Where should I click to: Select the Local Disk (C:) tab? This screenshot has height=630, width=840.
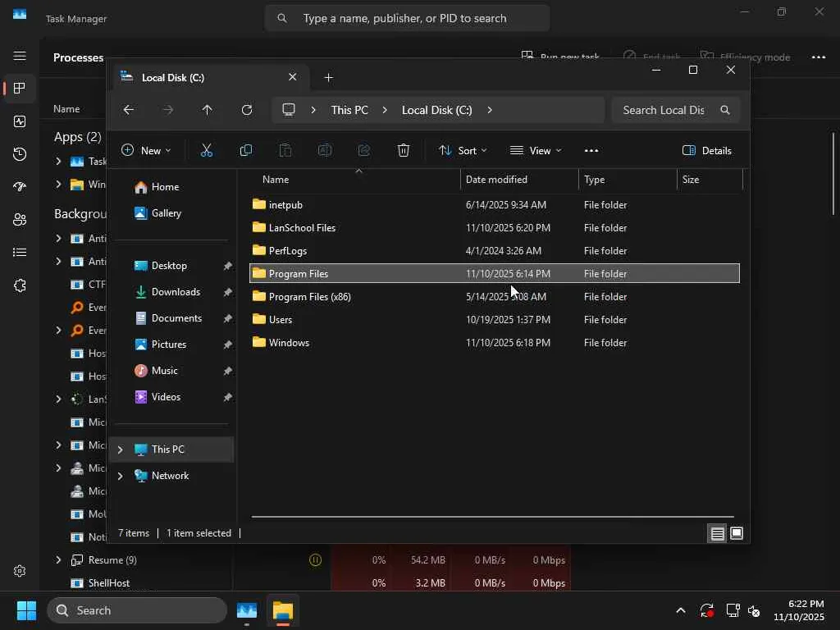coord(209,78)
